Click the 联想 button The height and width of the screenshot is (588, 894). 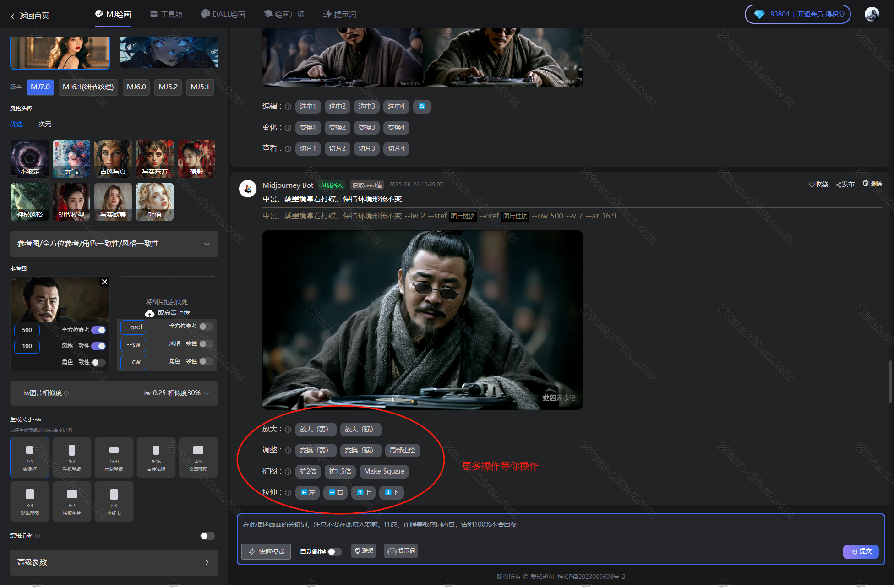[364, 551]
